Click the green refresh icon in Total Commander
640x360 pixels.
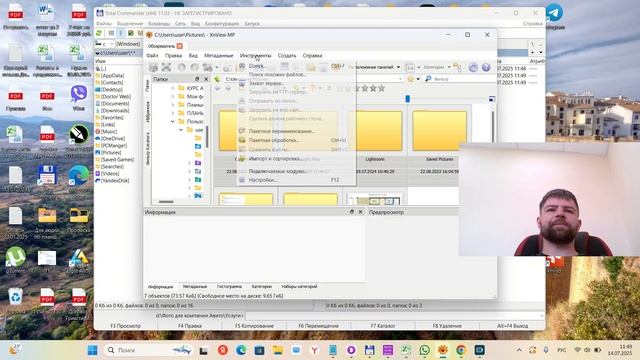pyautogui.click(x=99, y=33)
